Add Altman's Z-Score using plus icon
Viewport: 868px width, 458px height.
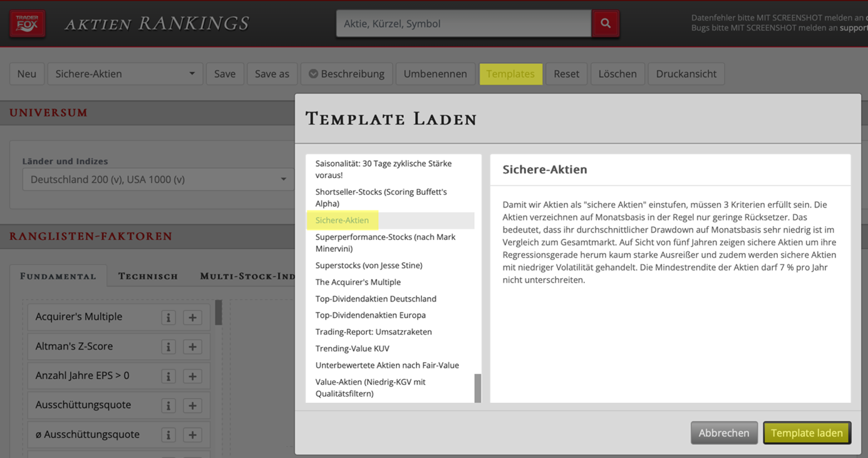coord(192,347)
